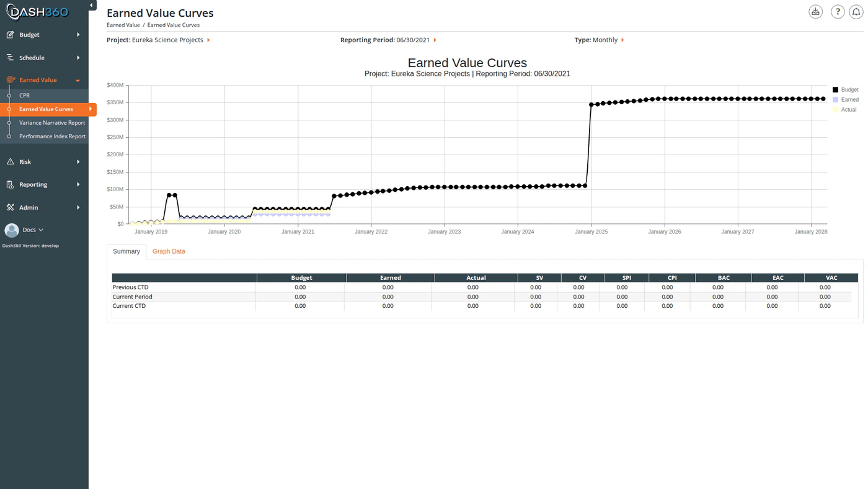This screenshot has width=868, height=489.
Task: Click the Admin tools icon
Action: pyautogui.click(x=9, y=207)
